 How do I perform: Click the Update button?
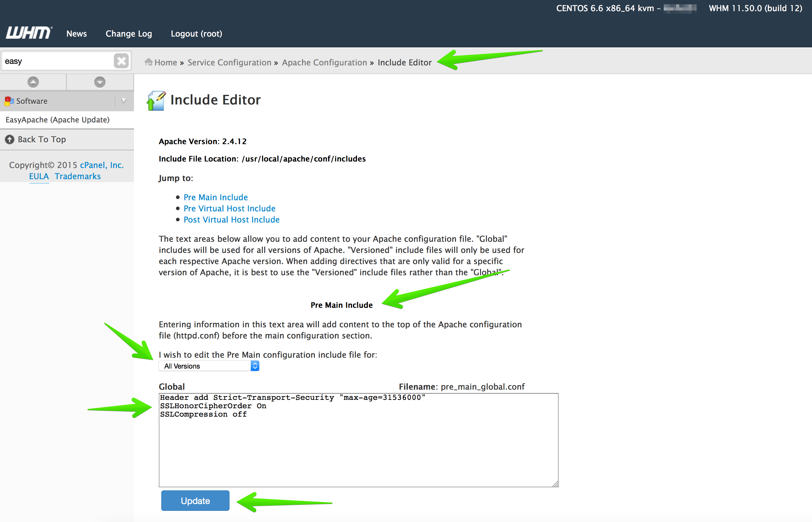(x=195, y=501)
